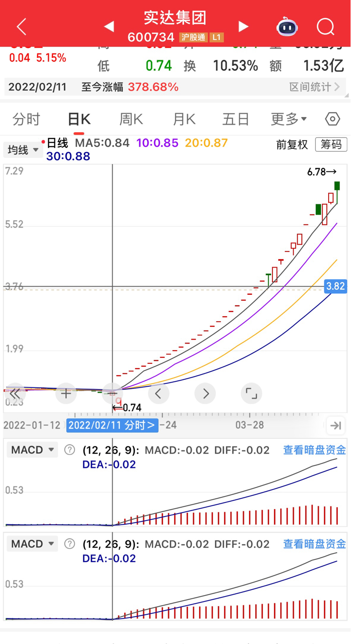The width and height of the screenshot is (351, 644).
Task: Tap purple 10:0.85 moving average legend
Action: [x=157, y=143]
